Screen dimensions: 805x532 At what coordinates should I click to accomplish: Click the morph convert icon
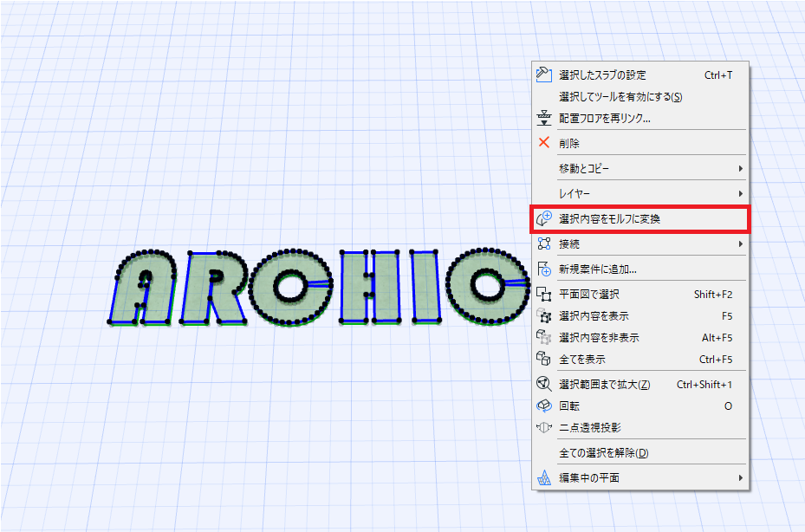point(543,218)
